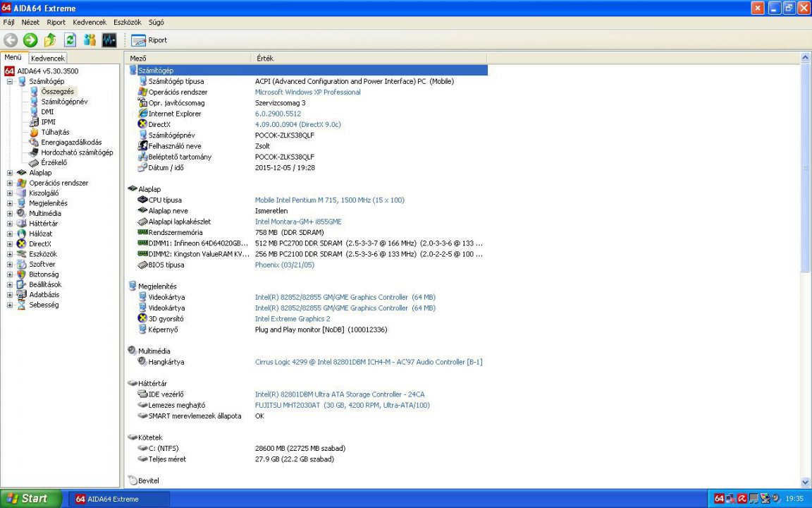Click the AIDA64 system tray icon
Image resolution: width=812 pixels, height=508 pixels.
718,499
